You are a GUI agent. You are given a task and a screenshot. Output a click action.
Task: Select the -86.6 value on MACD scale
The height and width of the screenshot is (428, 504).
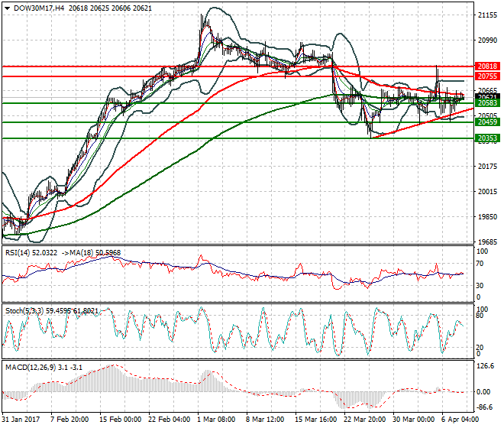[x=485, y=407]
